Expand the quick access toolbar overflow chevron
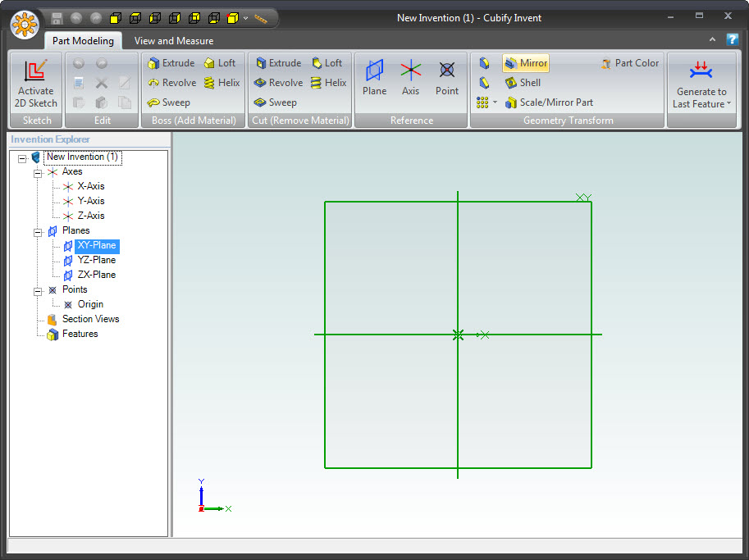The image size is (749, 560). pyautogui.click(x=245, y=17)
